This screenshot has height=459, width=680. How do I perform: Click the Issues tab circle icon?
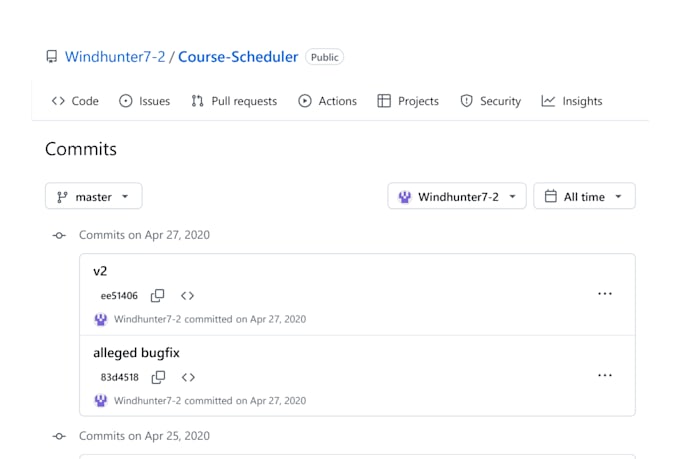click(126, 101)
